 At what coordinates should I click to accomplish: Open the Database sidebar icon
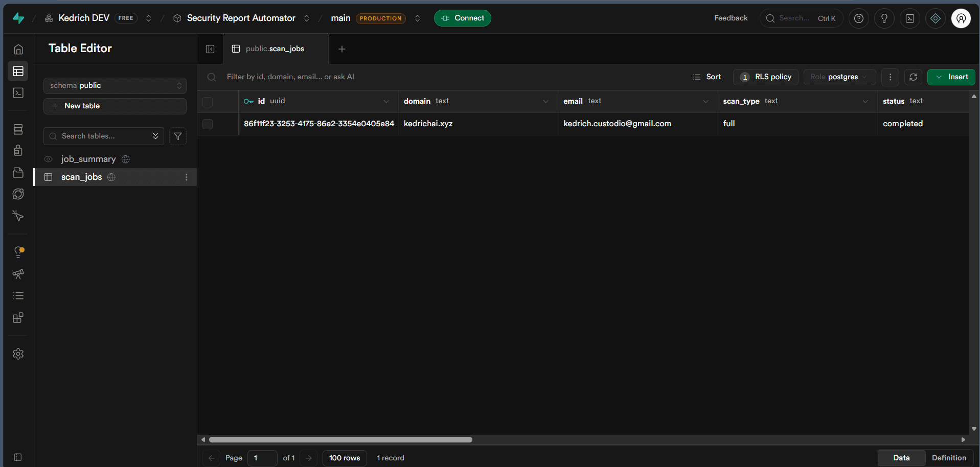pyautogui.click(x=18, y=129)
